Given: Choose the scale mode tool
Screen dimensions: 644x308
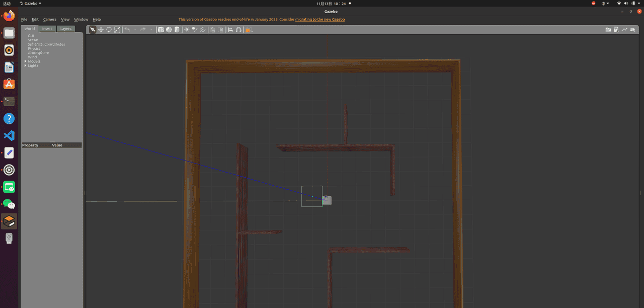Looking at the screenshot, I should (x=117, y=30).
